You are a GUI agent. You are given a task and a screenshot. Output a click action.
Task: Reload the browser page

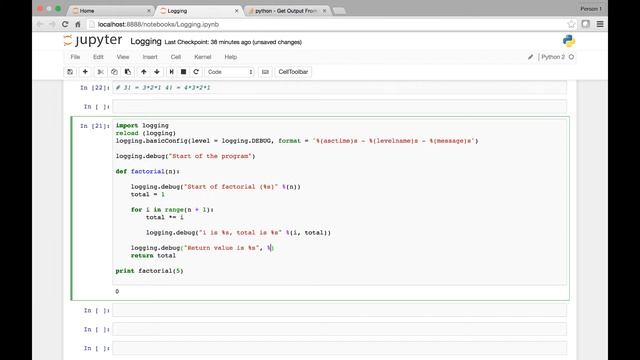[x=65, y=24]
